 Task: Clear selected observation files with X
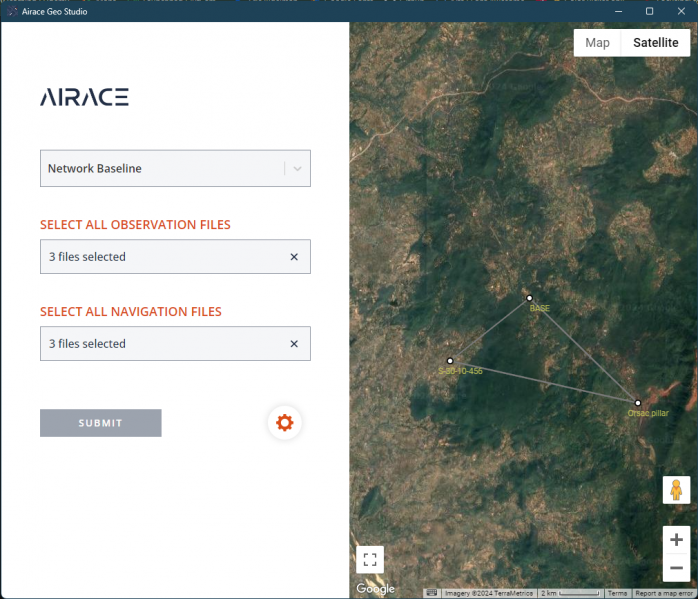tap(294, 257)
